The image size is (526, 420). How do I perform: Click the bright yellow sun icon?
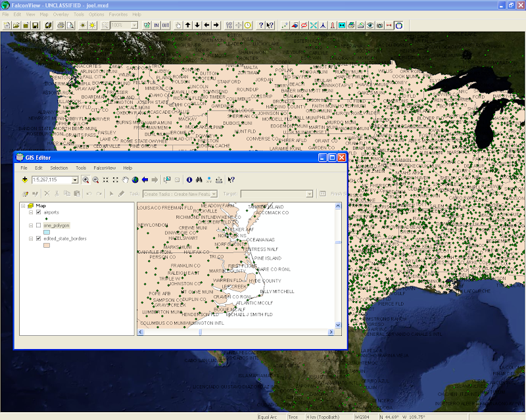(x=92, y=25)
